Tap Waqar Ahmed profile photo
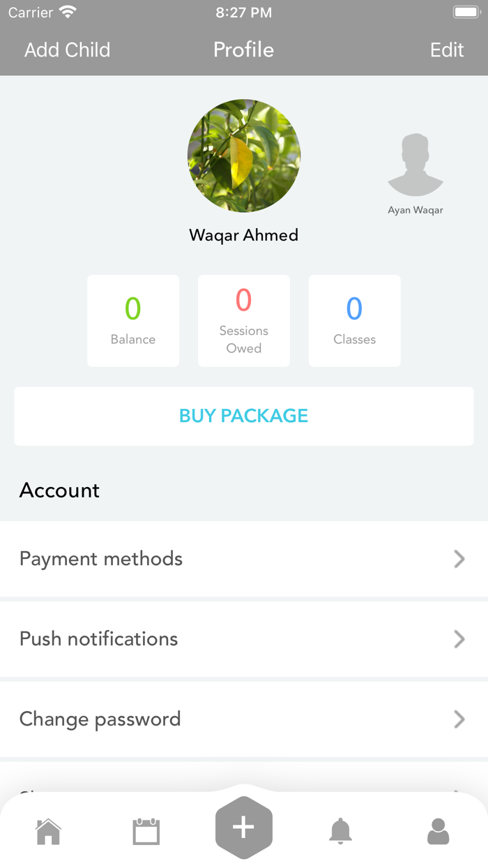 244,156
